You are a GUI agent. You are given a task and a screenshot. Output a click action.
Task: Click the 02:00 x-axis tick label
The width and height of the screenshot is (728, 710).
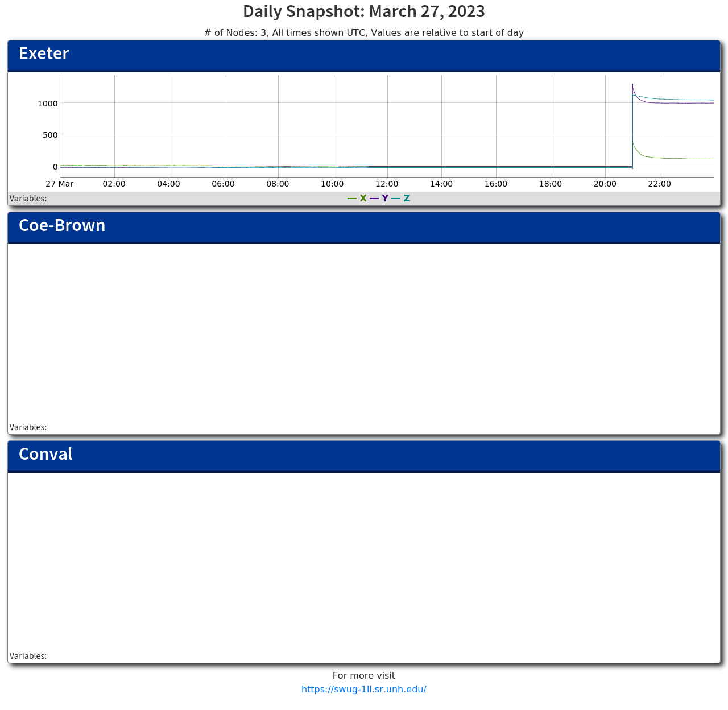[x=114, y=184]
